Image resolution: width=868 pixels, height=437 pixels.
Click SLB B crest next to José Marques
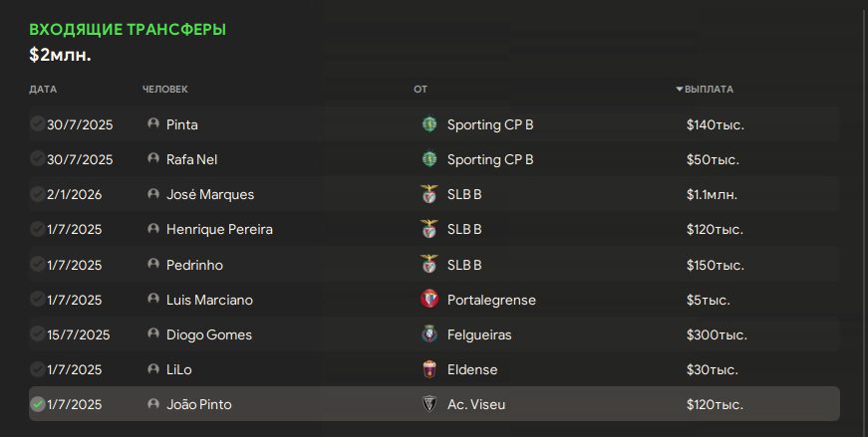click(430, 194)
